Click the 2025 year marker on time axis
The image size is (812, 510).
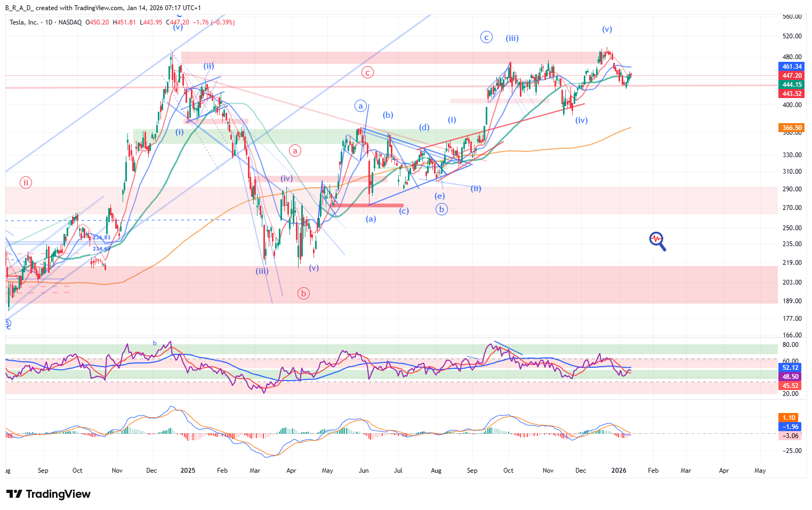(188, 471)
